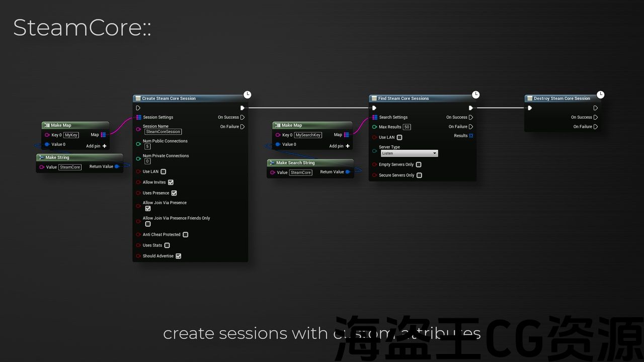Disable the Allow Invites checkbox
The width and height of the screenshot is (644, 362).
(x=171, y=183)
